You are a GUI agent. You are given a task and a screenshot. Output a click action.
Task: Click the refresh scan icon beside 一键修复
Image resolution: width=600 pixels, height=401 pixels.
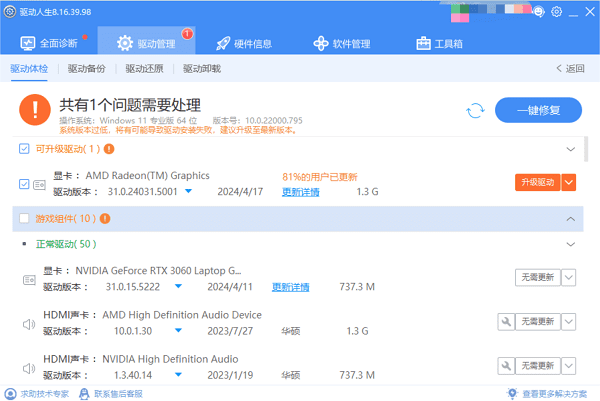[476, 110]
